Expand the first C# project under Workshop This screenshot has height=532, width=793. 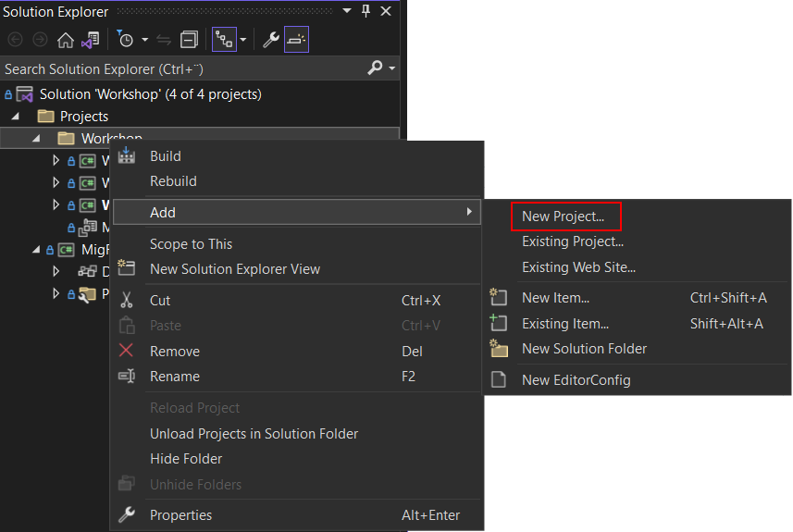(x=56, y=161)
